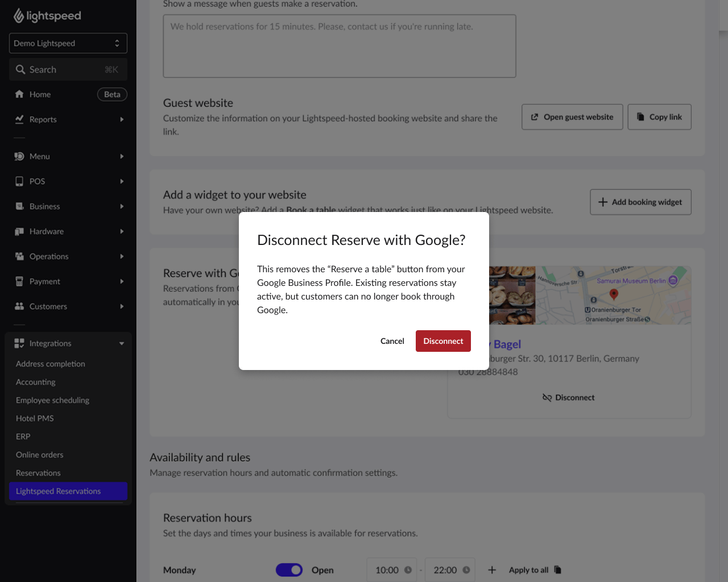Screen dimensions: 728x582
Task: Click the bagel photo thumbnail
Action: (512, 296)
